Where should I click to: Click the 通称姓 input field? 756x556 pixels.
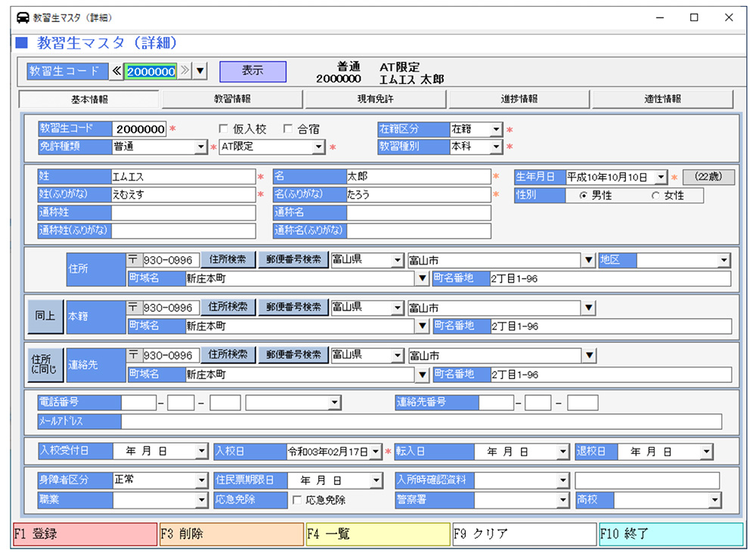183,212
